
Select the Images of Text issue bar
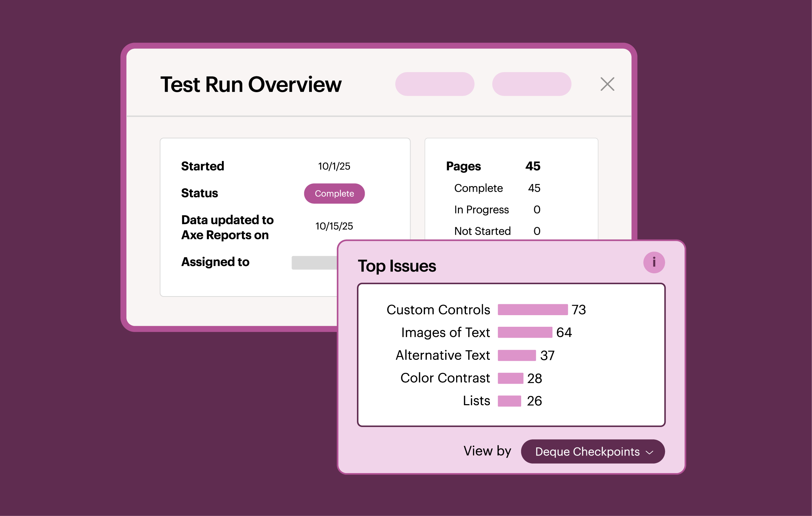pos(525,332)
